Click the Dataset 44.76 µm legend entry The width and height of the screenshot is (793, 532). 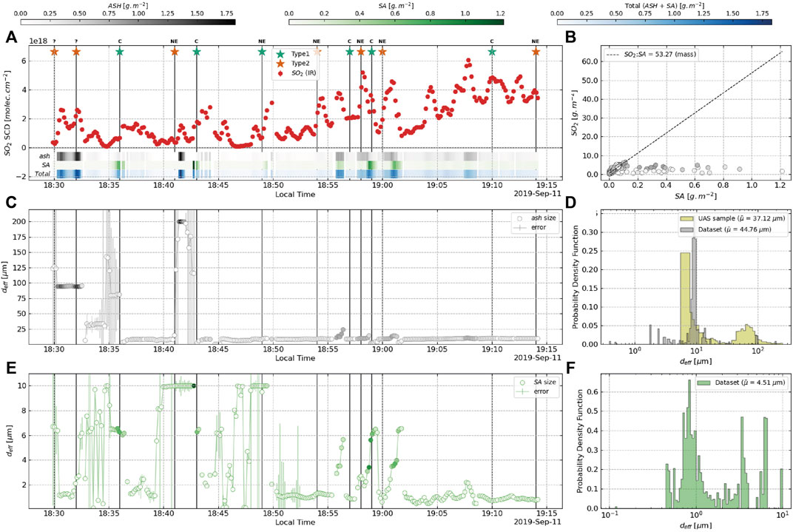tap(726, 229)
